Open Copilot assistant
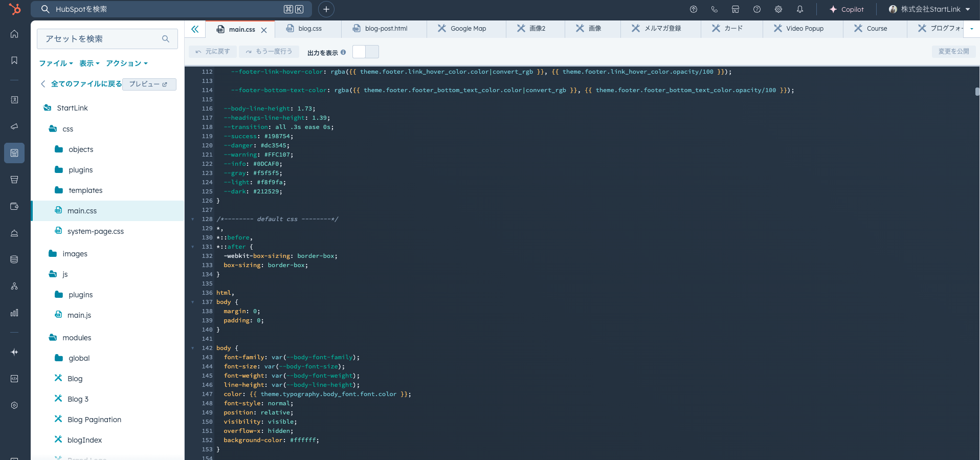Screen dimensions: 980x460 tap(847, 9)
